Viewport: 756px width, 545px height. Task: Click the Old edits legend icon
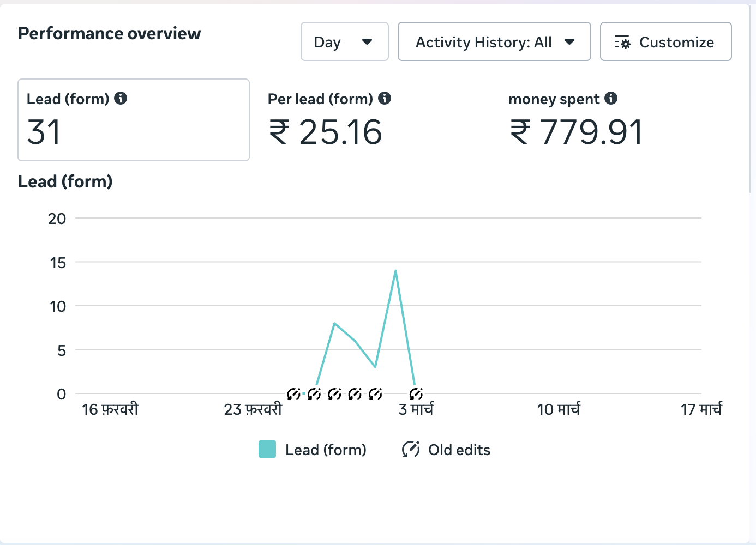(411, 449)
